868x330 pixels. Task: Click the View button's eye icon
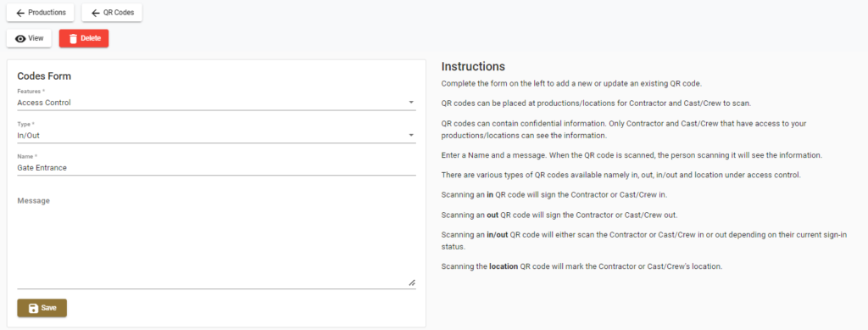click(20, 39)
